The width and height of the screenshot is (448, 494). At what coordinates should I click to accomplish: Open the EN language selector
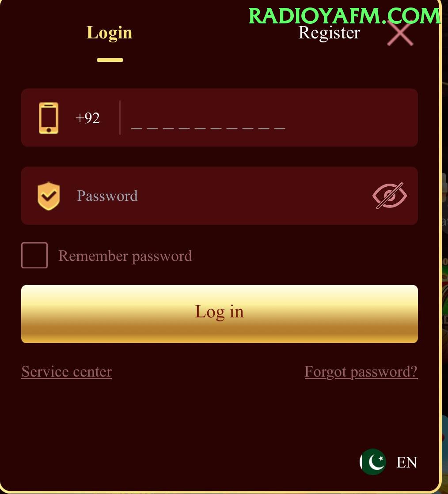[407, 462]
